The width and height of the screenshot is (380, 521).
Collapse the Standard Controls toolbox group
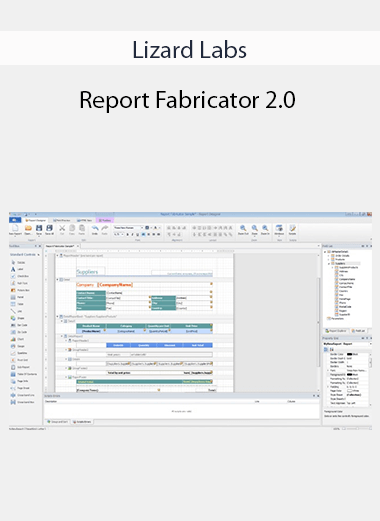[x=39, y=255]
